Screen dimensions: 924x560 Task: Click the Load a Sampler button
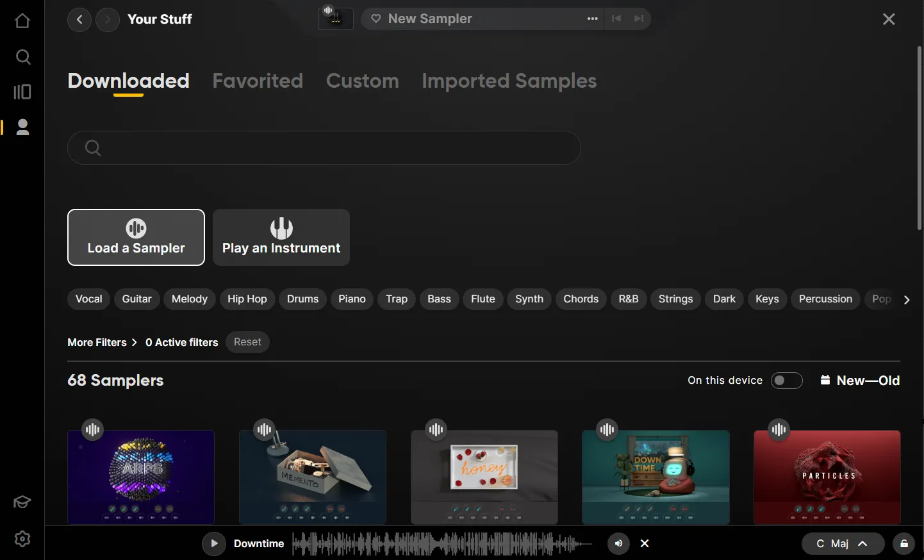[136, 237]
